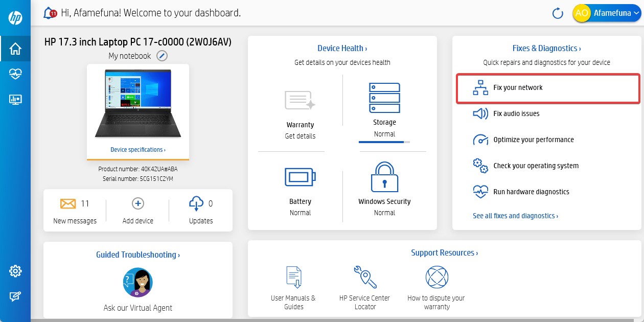Click the HP Service Center Locator label
The image size is (644, 322).
[365, 302]
